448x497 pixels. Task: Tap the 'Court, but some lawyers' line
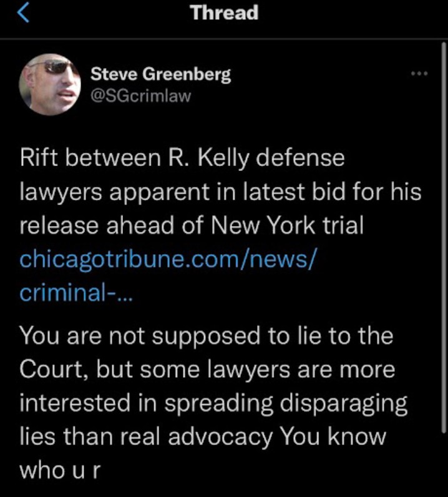tap(207, 370)
